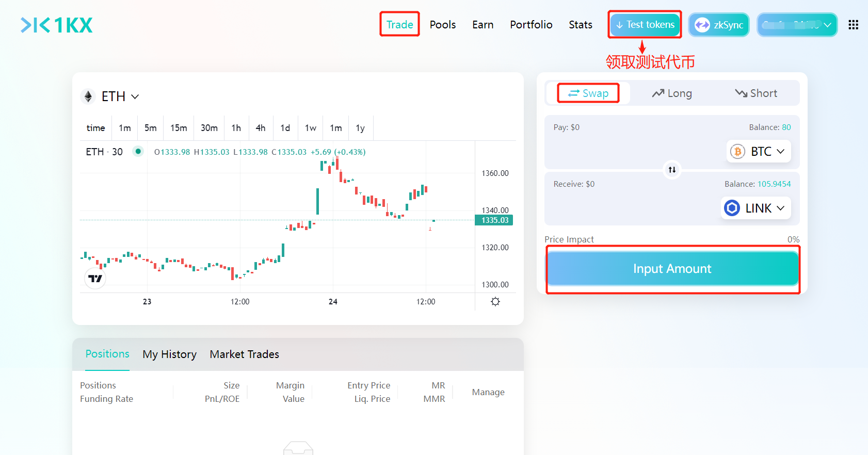
Task: Click the pay balance value 80
Action: coord(786,127)
